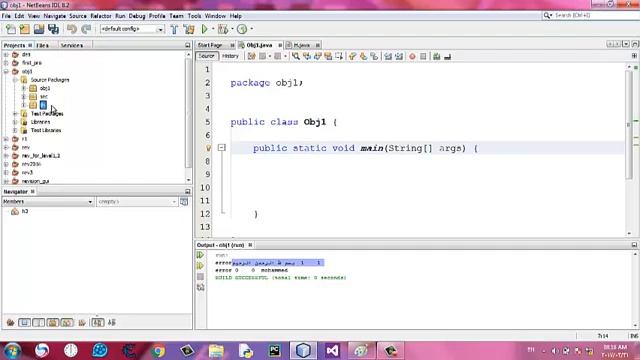Click the Debug Project toolbar icon
640x360 pixels.
(x=223, y=29)
